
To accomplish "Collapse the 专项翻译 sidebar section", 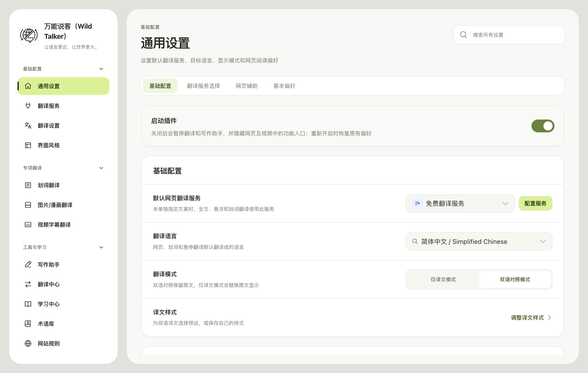I will [101, 168].
